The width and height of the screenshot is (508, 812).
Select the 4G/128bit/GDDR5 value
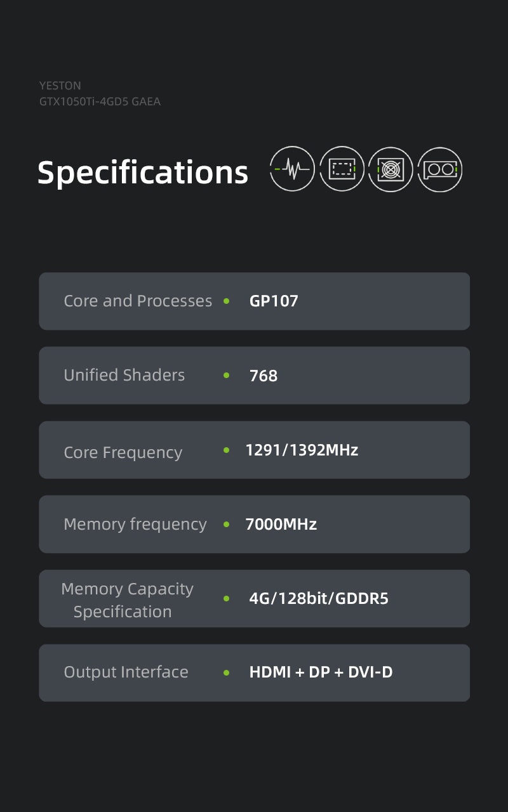(319, 599)
